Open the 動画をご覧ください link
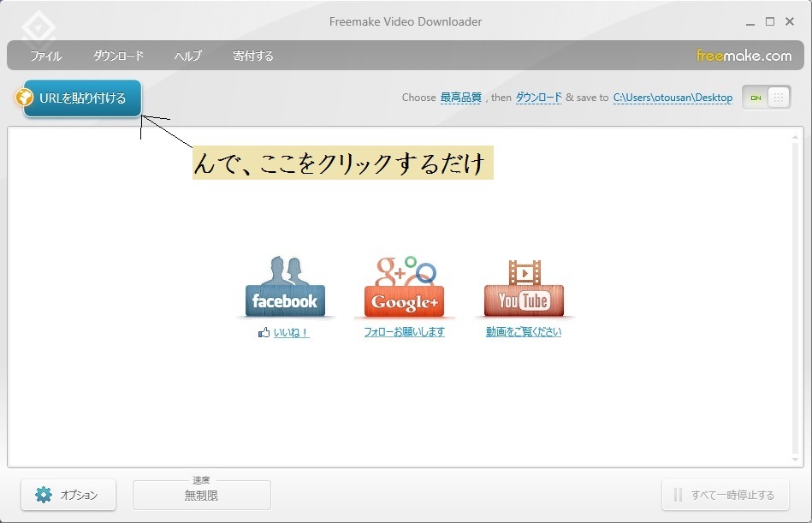Image resolution: width=812 pixels, height=523 pixels. [524, 332]
